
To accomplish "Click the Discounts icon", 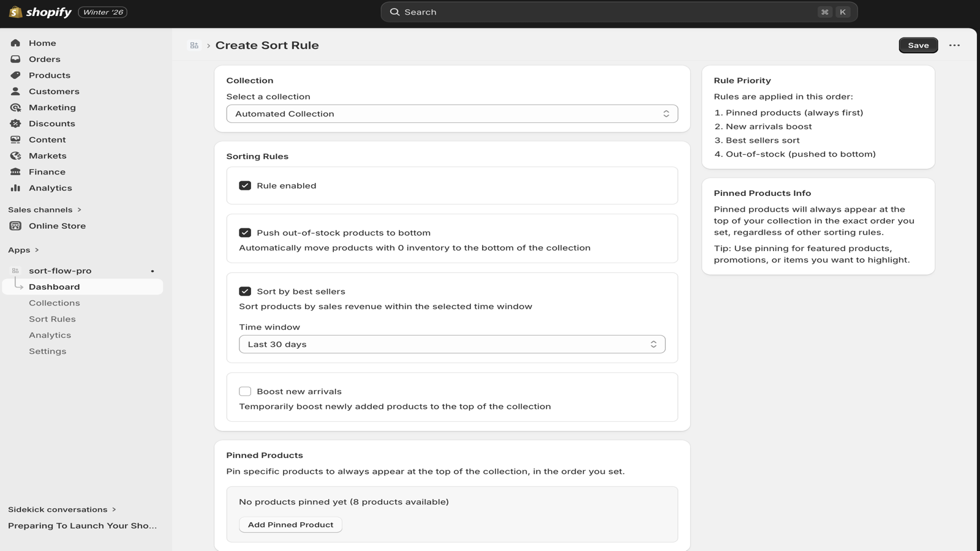I will tap(15, 123).
